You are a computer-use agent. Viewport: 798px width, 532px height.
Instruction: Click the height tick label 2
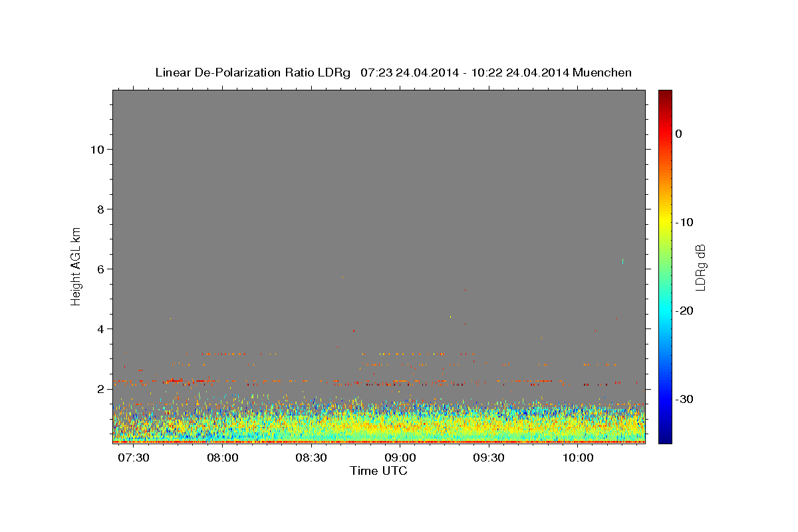coord(102,389)
